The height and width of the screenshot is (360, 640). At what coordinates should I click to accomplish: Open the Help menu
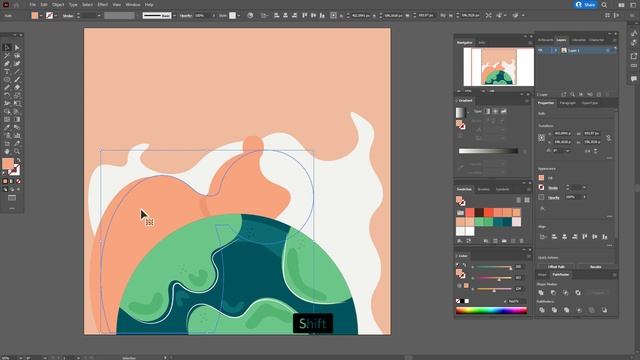(x=149, y=4)
